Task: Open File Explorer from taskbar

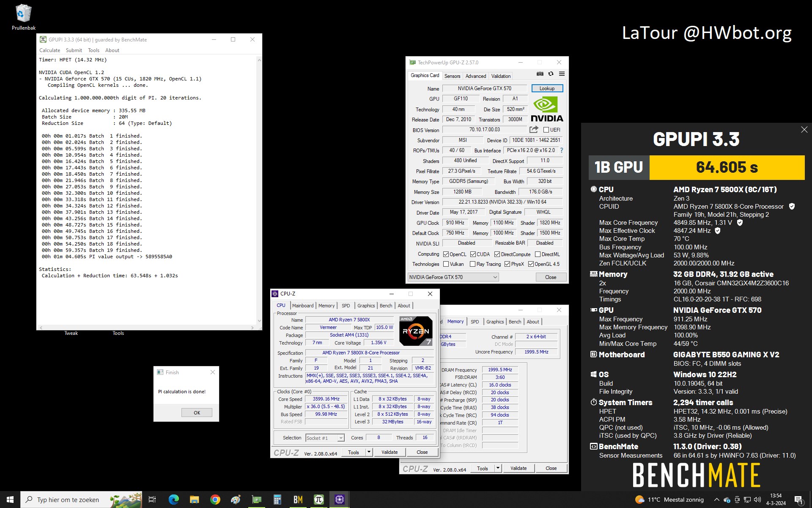Action: (x=194, y=500)
